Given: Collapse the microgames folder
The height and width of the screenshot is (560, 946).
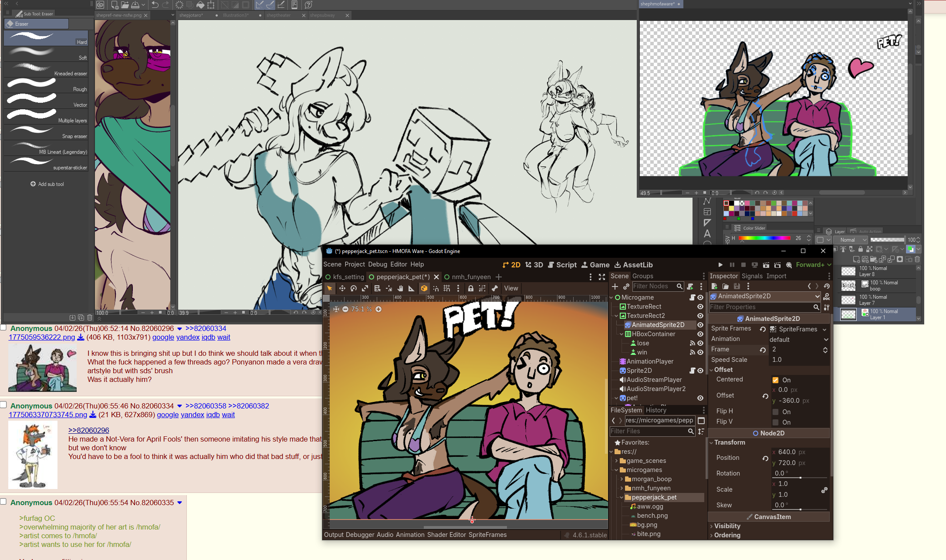Looking at the screenshot, I should [616, 470].
